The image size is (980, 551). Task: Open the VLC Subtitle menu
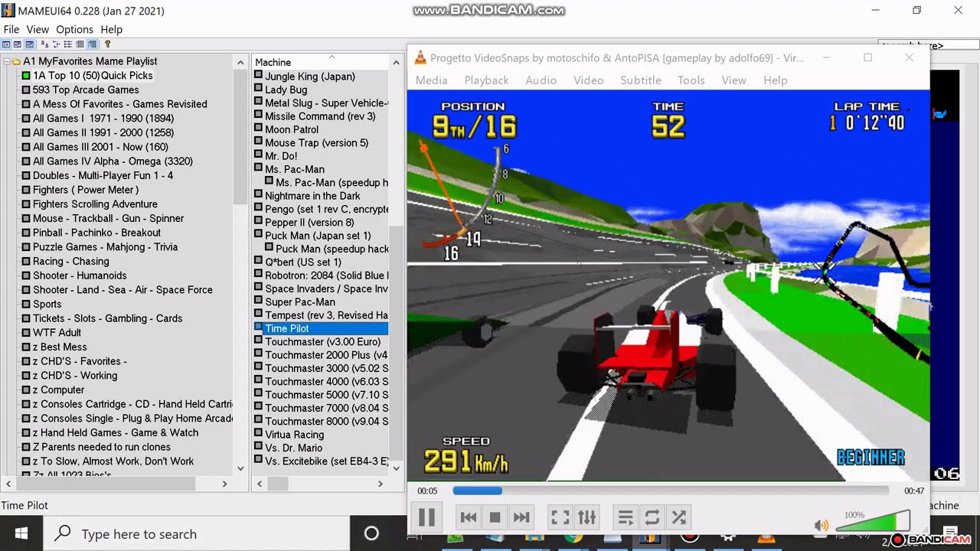click(641, 80)
